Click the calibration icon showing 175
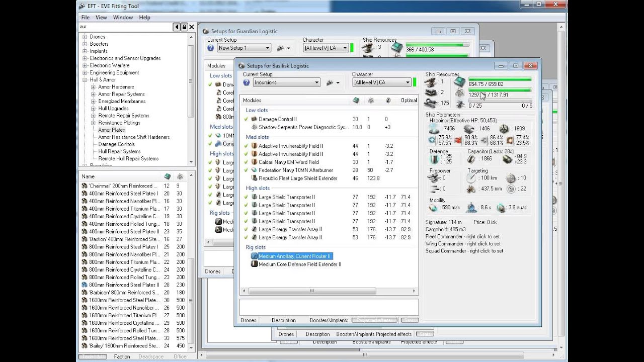Viewport: 644px width, 362px height. [x=431, y=103]
